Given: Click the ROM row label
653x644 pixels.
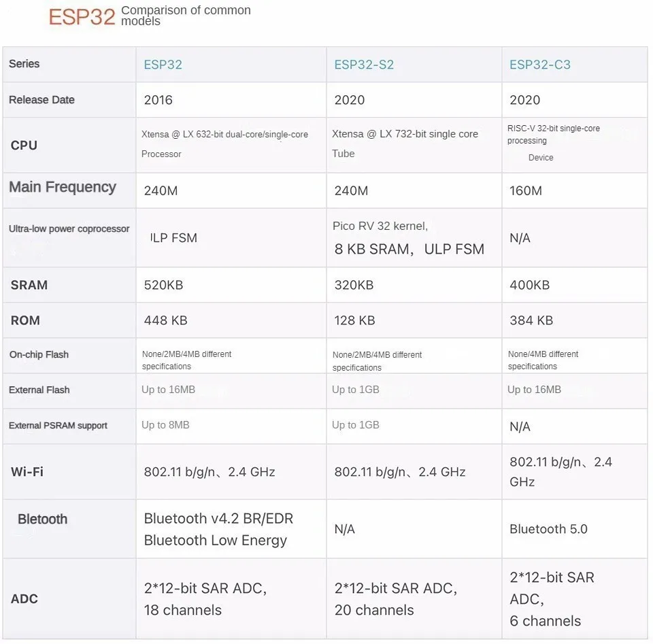Looking at the screenshot, I should 25,320.
